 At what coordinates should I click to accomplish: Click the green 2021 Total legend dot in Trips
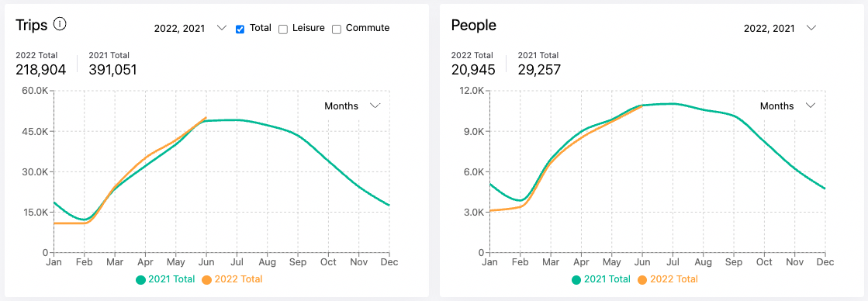point(140,280)
